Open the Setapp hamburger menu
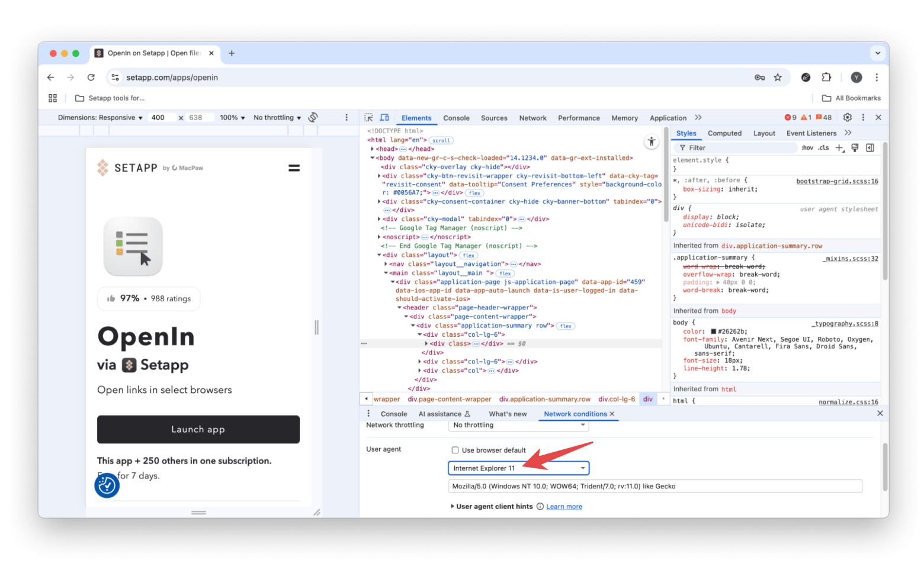Image resolution: width=924 pixels, height=573 pixels. coord(294,168)
